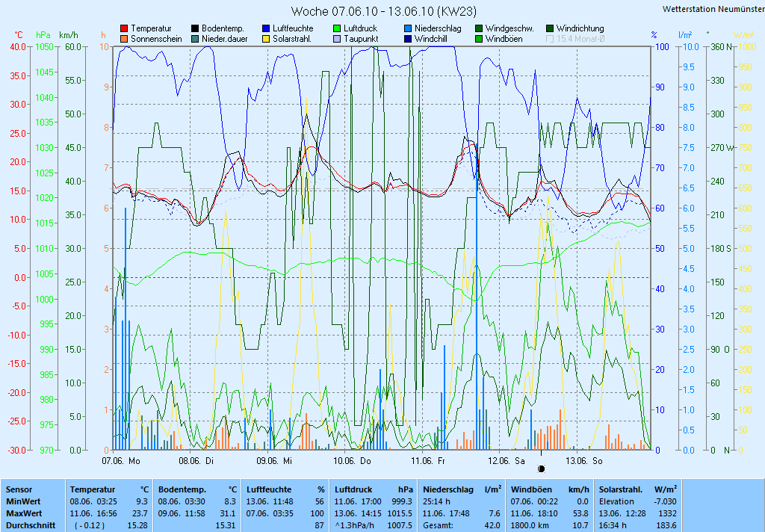Click the Durchschnitt row label
Image resolution: width=765 pixels, height=532 pixels.
28,525
